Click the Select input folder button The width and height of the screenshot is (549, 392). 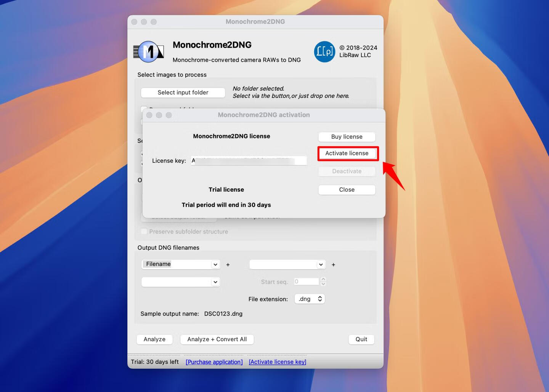pos(183,93)
